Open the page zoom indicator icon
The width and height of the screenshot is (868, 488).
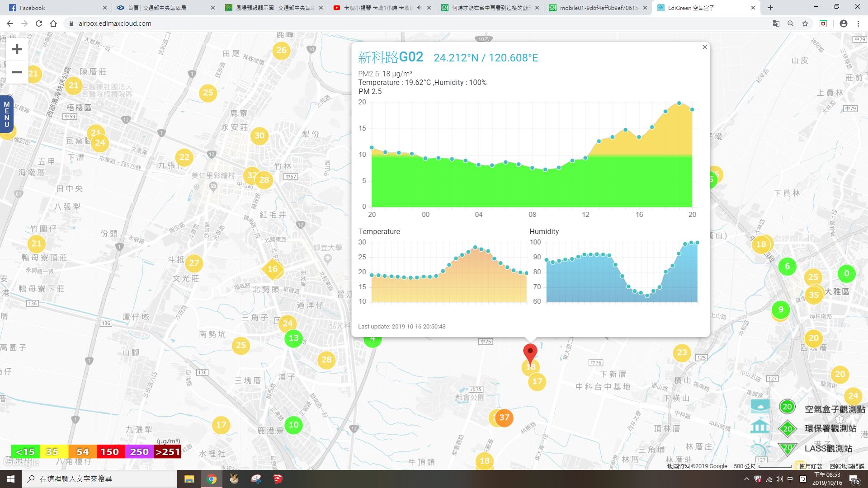click(x=790, y=23)
